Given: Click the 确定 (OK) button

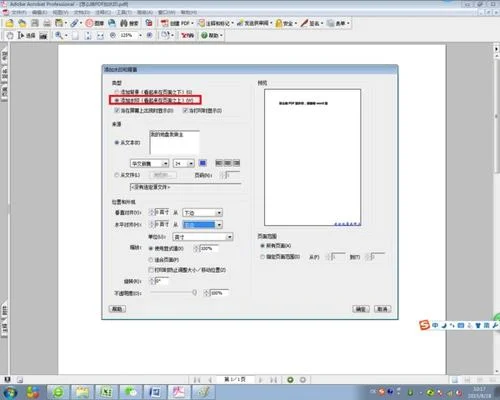Looking at the screenshot, I should pos(361,309).
